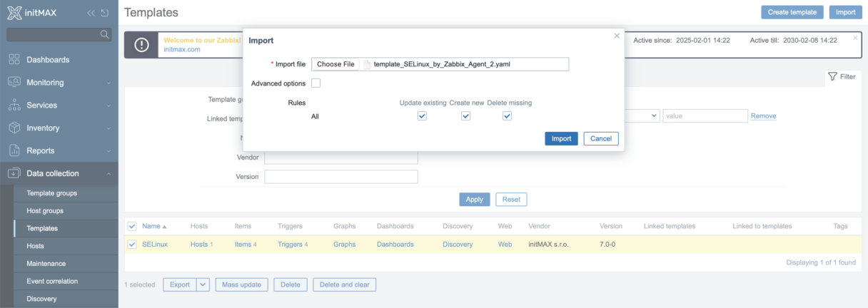
Task: Click into the Vendor input field
Action: pos(340,157)
